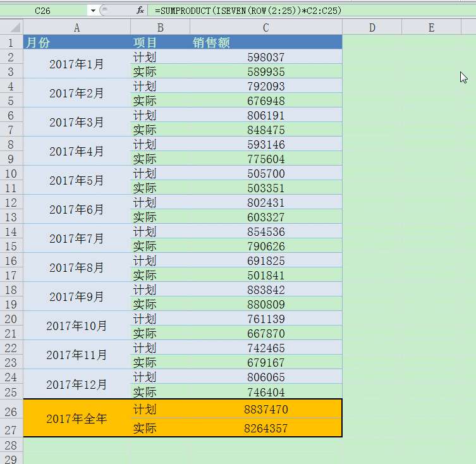Click cell with value 505700
Image resolution: width=476 pixels, height=464 pixels.
266,173
